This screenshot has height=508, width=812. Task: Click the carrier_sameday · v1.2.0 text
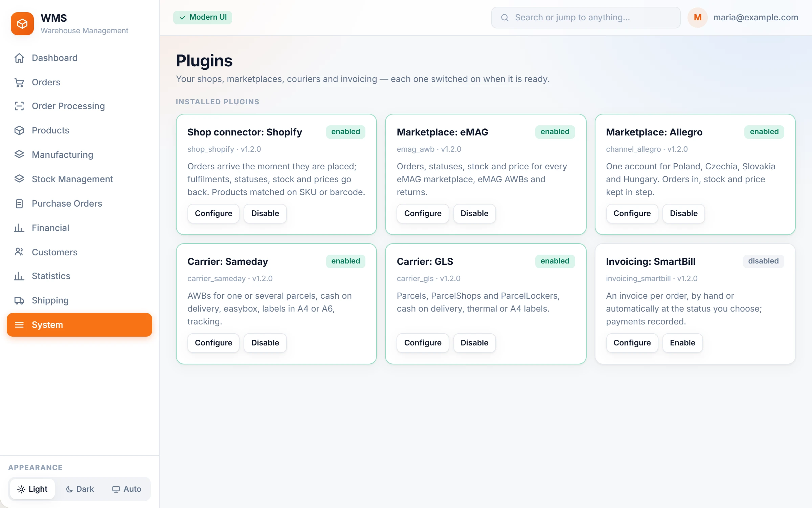230,278
